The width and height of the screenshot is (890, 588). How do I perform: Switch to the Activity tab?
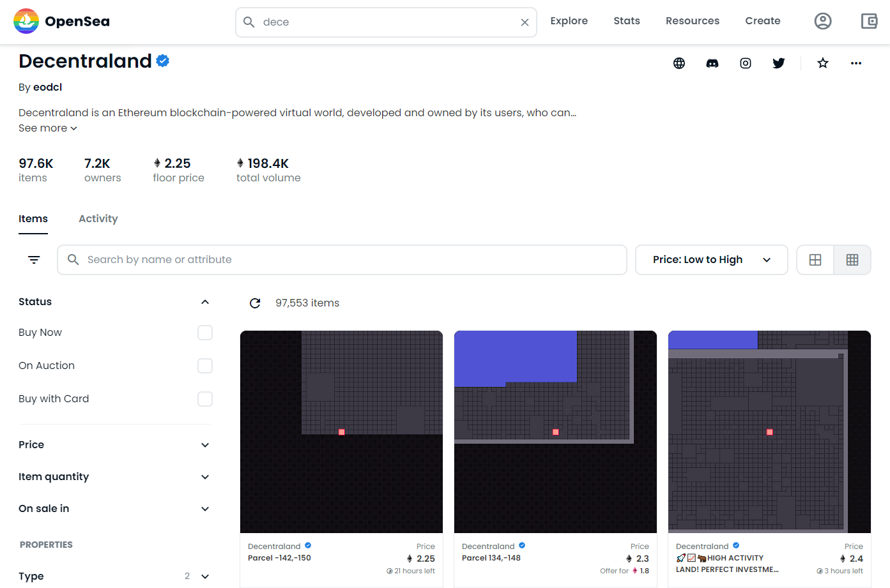[98, 219]
